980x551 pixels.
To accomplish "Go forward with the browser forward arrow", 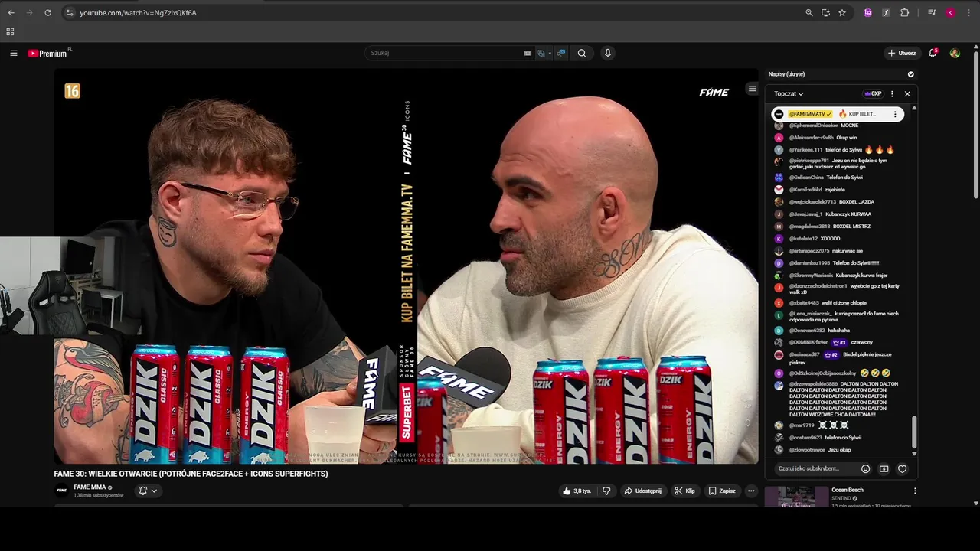I will (29, 13).
